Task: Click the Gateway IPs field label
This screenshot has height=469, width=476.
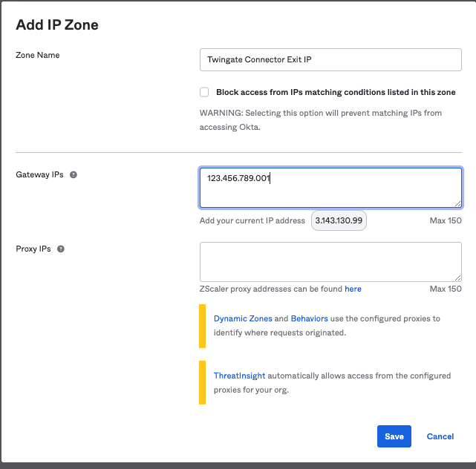Action: coord(39,175)
